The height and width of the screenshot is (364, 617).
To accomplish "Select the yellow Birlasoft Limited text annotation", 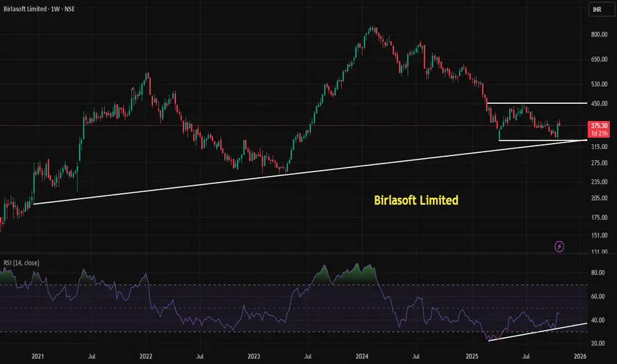I will pyautogui.click(x=416, y=201).
